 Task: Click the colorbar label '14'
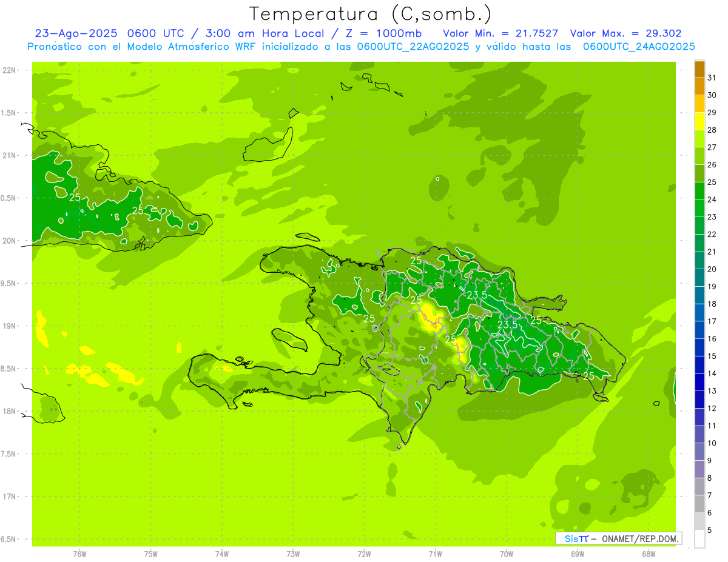coord(712,373)
